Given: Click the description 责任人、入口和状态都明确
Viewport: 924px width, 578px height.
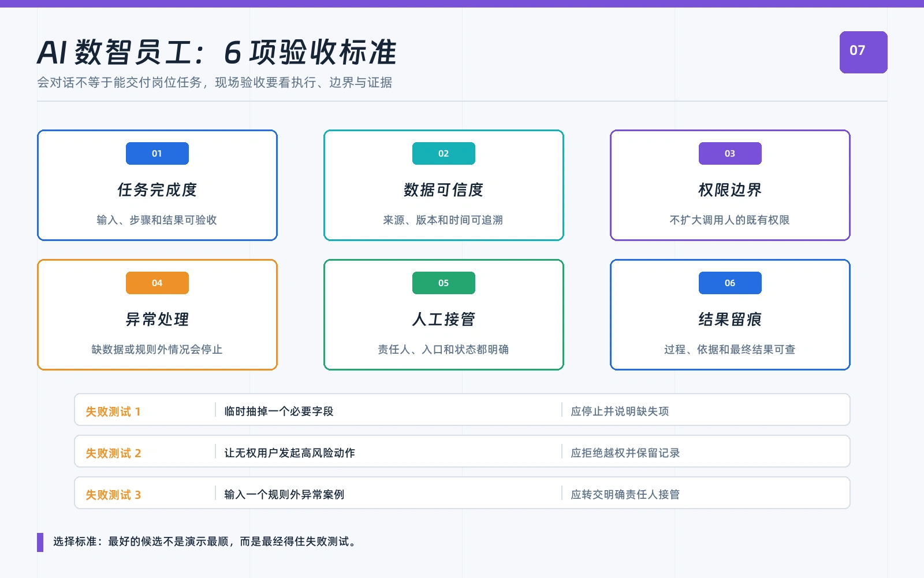Looking at the screenshot, I should point(444,349).
